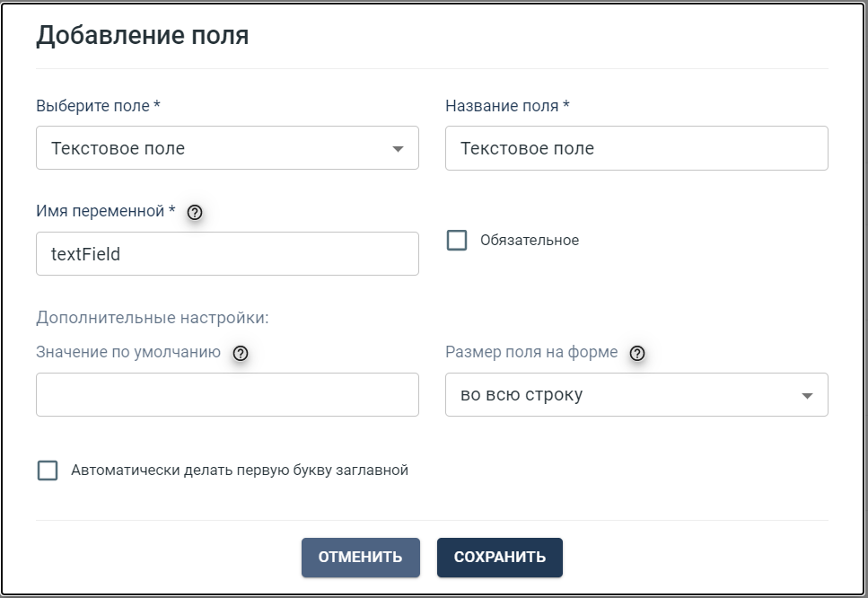Click the input containing "textField"
This screenshot has height=598, width=868.
(227, 254)
